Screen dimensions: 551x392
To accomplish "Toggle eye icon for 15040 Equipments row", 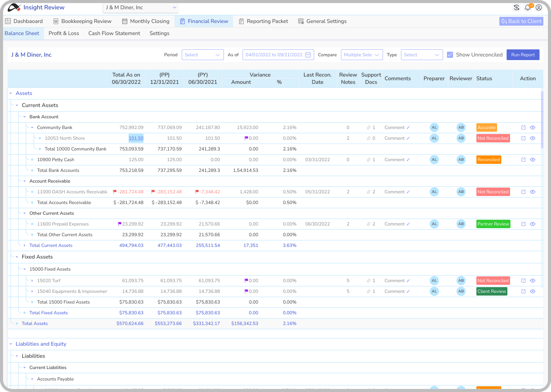I will point(533,291).
